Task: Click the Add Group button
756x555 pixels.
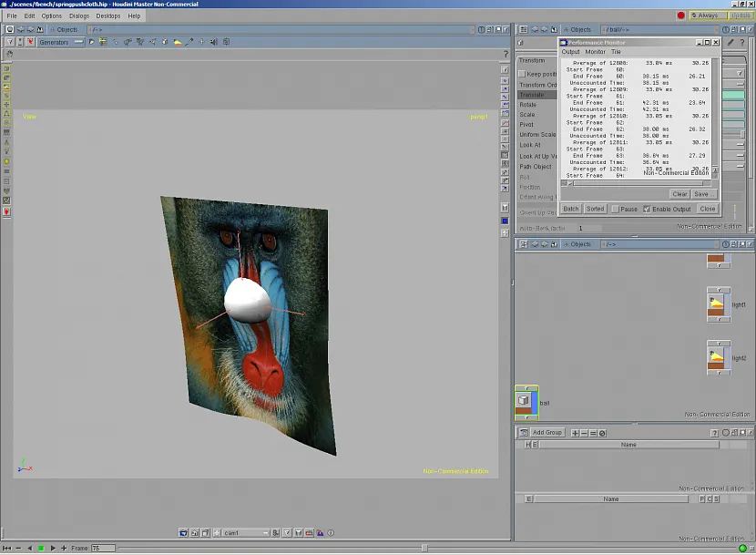Action: pyautogui.click(x=547, y=432)
